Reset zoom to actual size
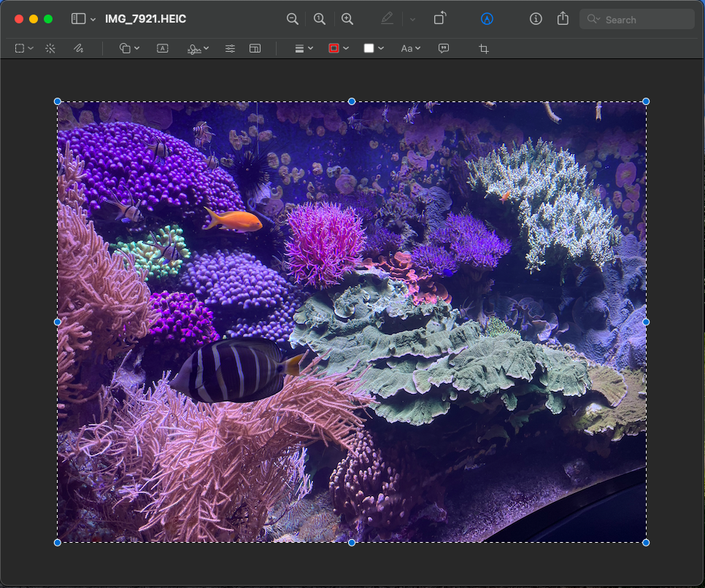The width and height of the screenshot is (705, 588). point(320,19)
